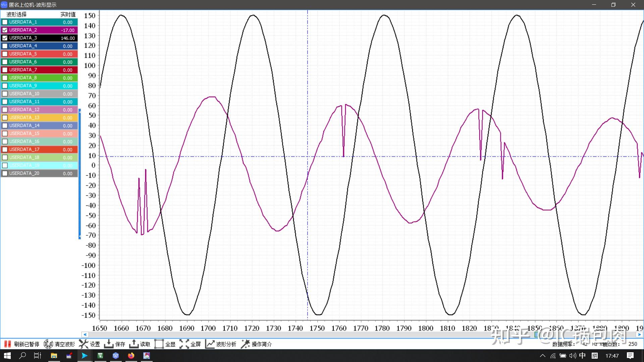Image resolution: width=644 pixels, height=362 pixels.
Task: Uncheck the USERDATA_3 checkbox
Action: 5,38
